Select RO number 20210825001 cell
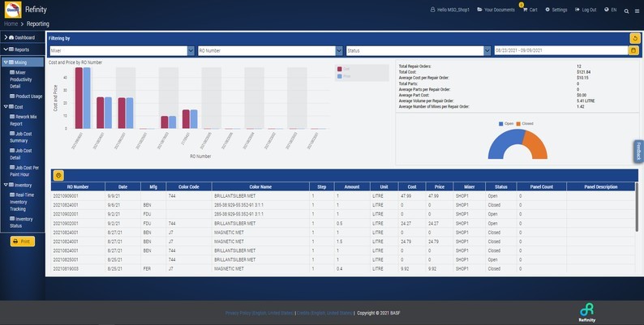644x325 pixels. point(78,259)
